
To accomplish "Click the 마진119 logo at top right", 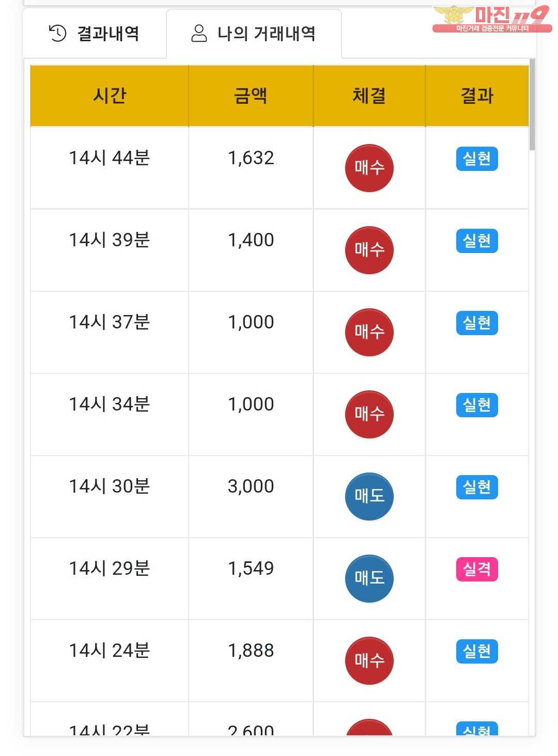I will click(491, 19).
